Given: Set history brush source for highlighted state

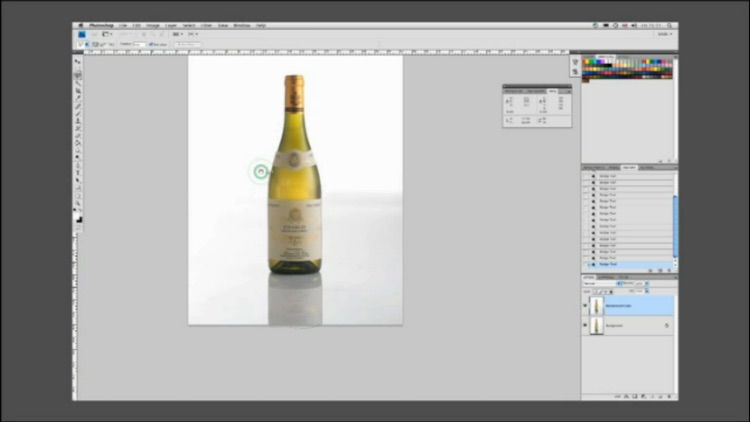Looking at the screenshot, I should coord(586,264).
